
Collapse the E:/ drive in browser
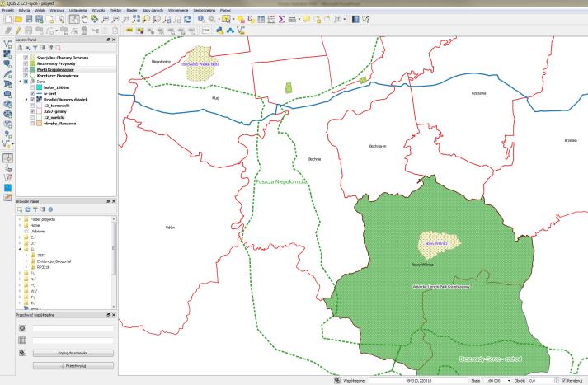20,249
